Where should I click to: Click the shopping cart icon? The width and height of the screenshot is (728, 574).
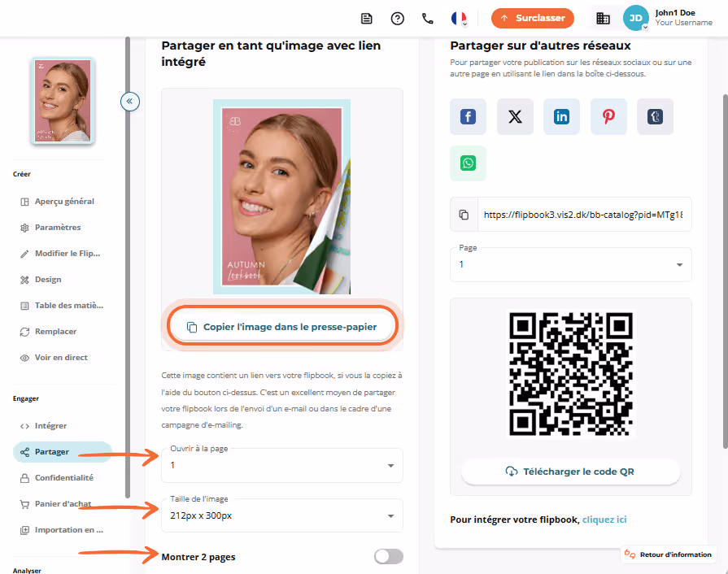click(24, 504)
